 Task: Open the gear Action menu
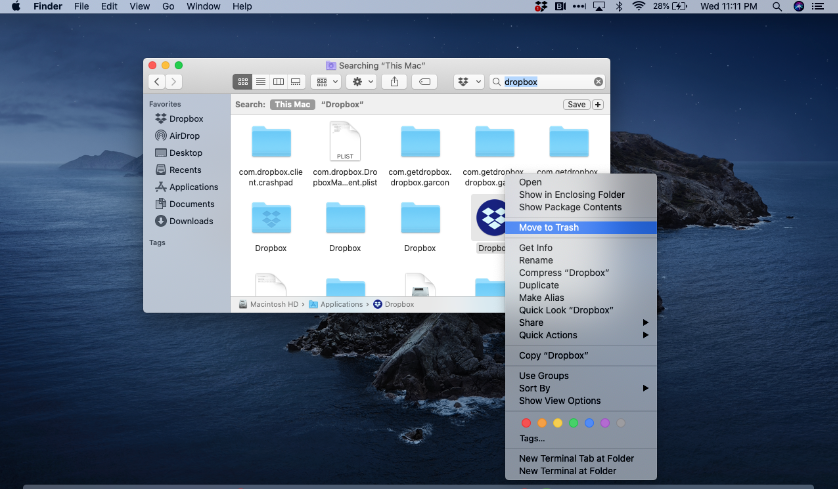click(362, 82)
